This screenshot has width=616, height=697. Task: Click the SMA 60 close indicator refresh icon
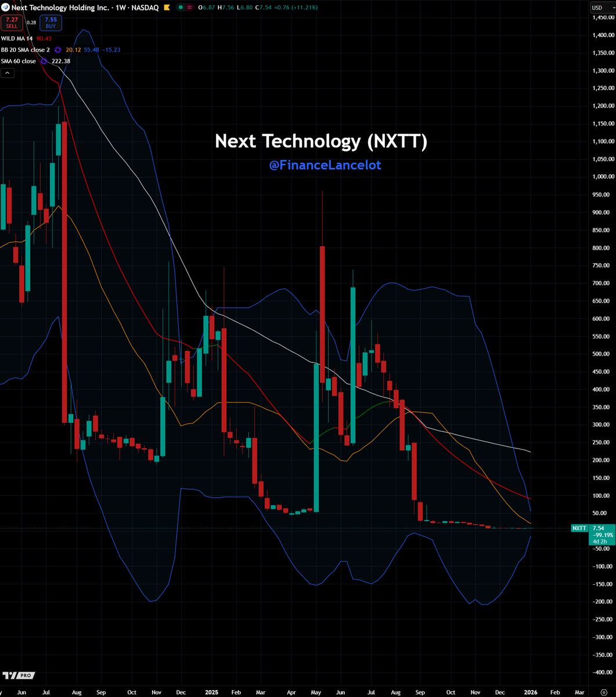(42, 61)
